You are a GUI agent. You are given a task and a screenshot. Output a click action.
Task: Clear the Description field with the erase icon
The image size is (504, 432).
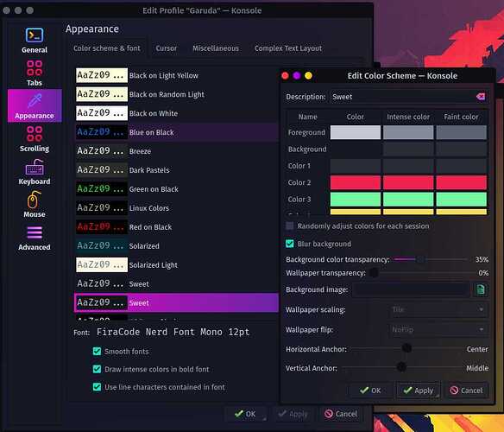481,97
